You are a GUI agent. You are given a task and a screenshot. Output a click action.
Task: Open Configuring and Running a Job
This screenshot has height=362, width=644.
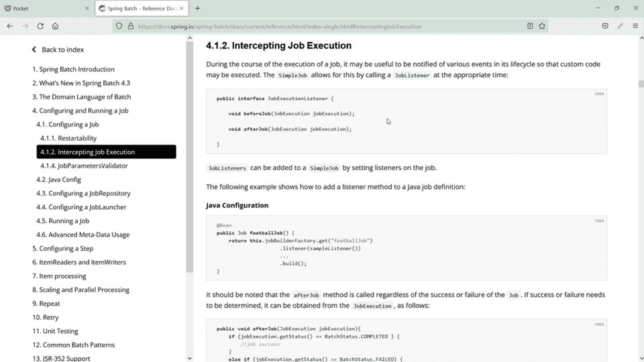[80, 111]
